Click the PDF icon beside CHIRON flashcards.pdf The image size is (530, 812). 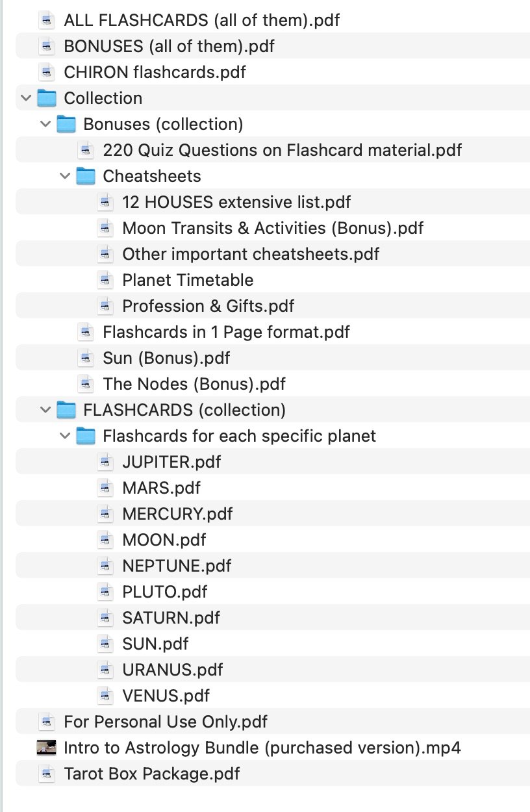47,72
